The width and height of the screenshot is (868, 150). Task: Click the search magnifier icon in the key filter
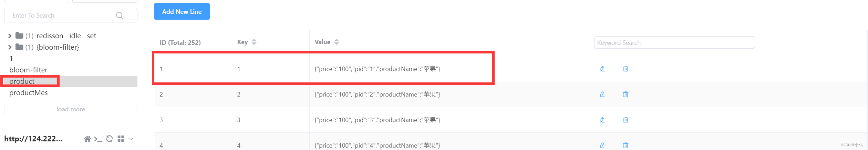pos(120,16)
